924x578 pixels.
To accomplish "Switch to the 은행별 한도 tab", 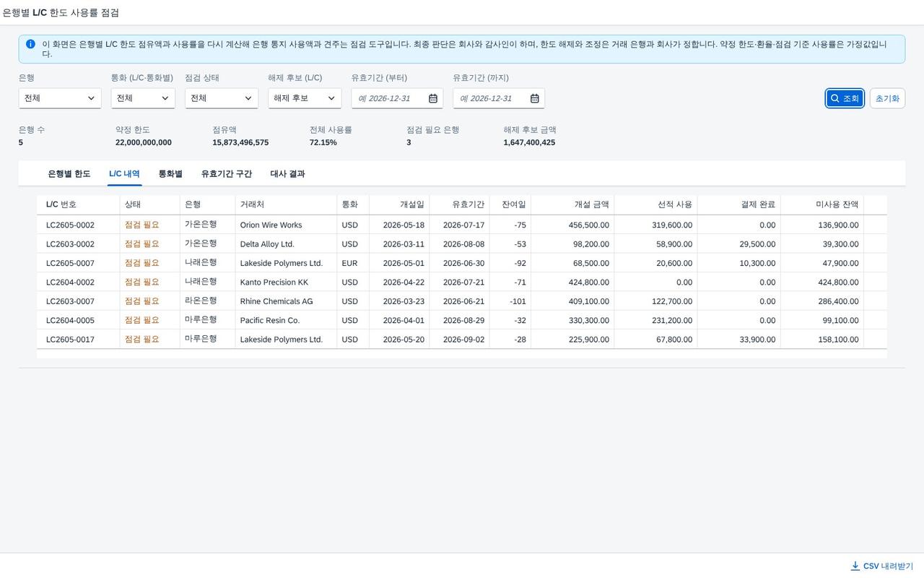I will click(69, 174).
